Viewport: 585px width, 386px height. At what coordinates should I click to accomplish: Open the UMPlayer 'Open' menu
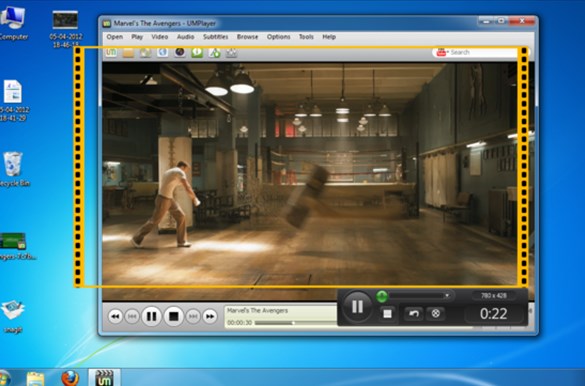[115, 37]
